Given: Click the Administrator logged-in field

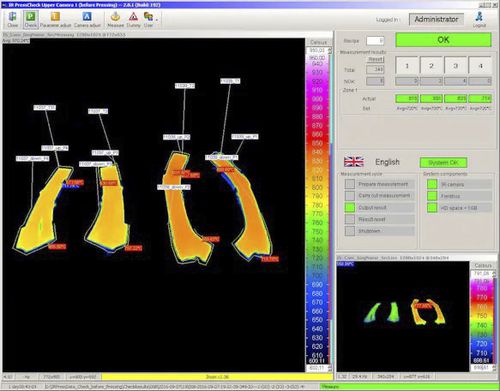Looking at the screenshot, I should pyautogui.click(x=436, y=19).
